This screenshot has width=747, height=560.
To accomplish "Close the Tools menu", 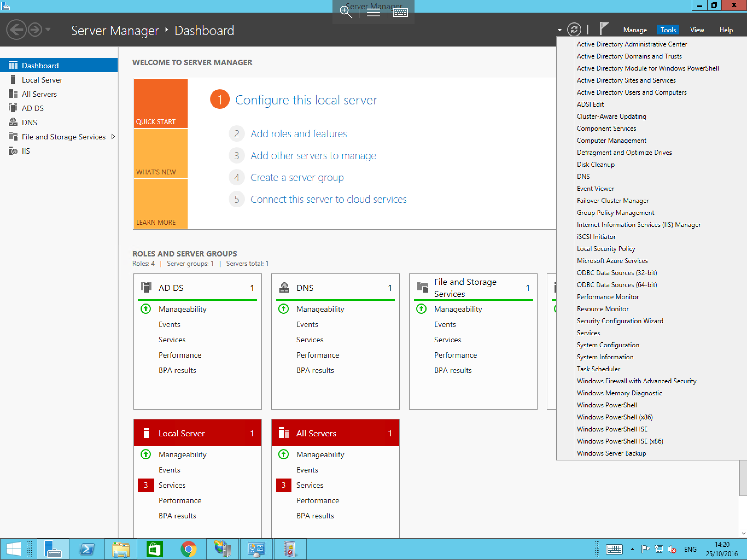I will point(668,30).
